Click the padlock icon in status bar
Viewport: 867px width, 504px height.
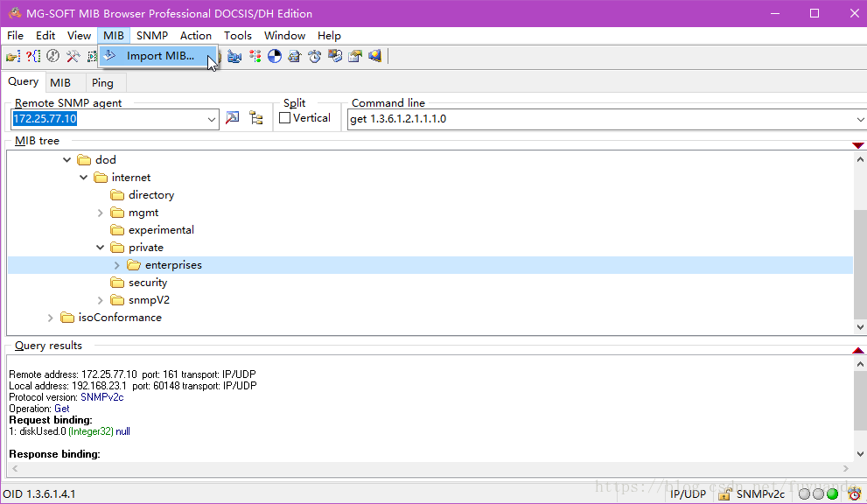coord(724,494)
